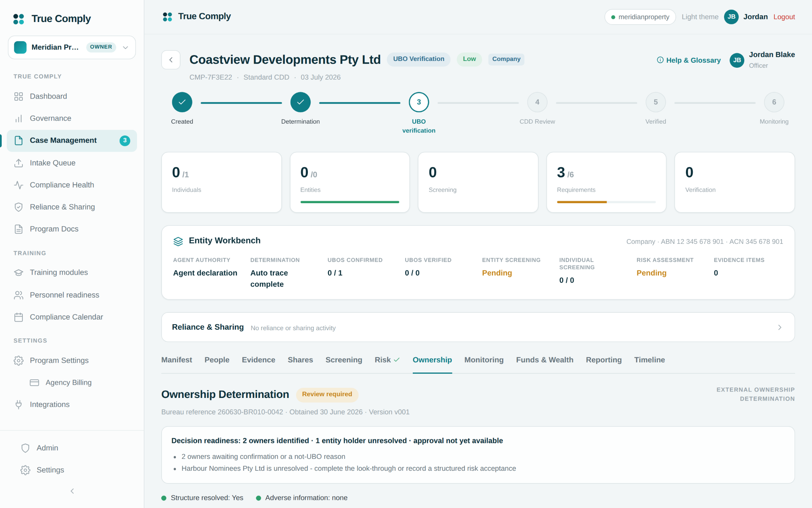The width and height of the screenshot is (812, 508).
Task: Click the Reliance & Sharing shield icon in sidebar
Action: point(19,207)
